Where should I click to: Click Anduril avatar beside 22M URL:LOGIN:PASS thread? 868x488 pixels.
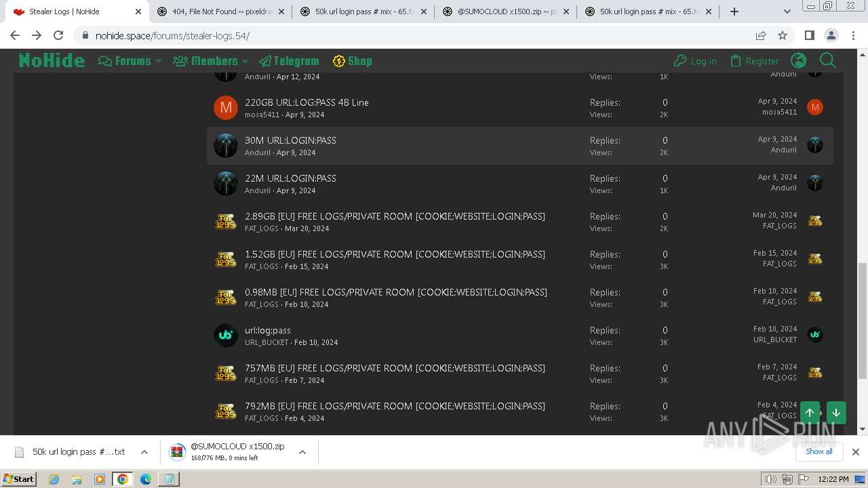tap(226, 184)
